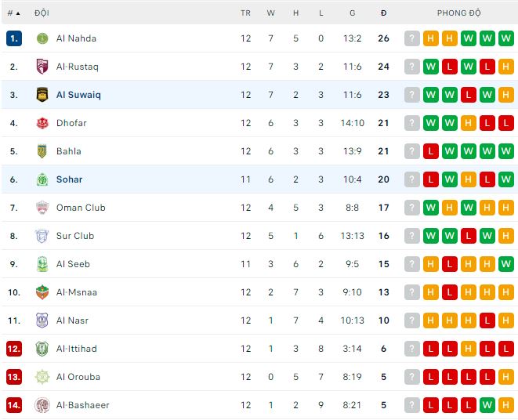Image resolution: width=518 pixels, height=420 pixels.
Task: Open the Oman Club team link
Action: pyautogui.click(x=81, y=208)
